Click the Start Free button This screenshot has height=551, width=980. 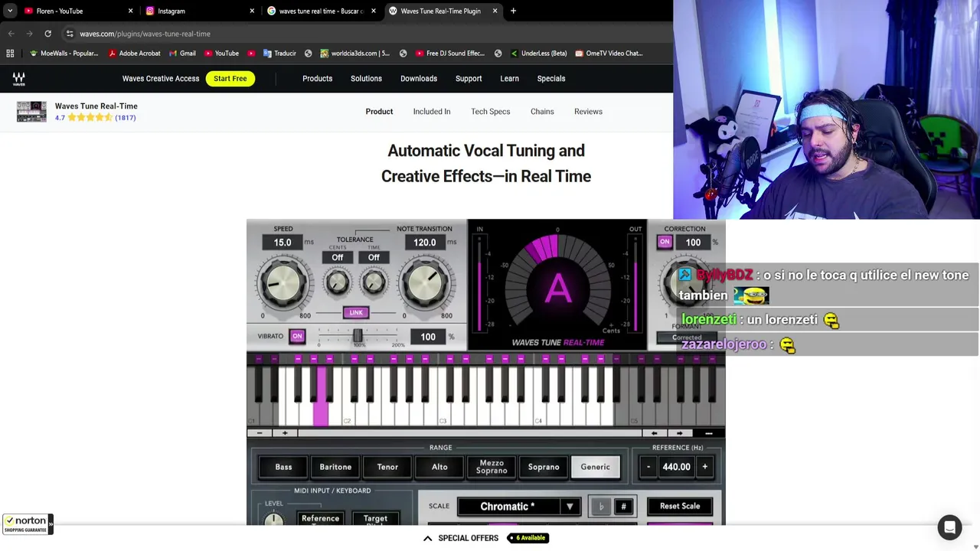point(230,79)
